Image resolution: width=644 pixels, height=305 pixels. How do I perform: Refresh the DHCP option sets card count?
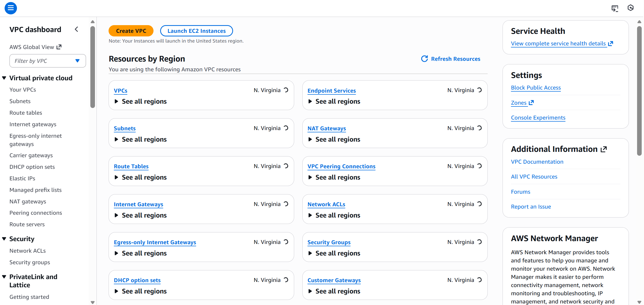pyautogui.click(x=286, y=280)
